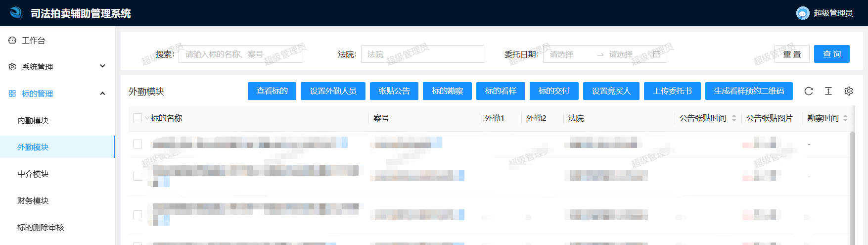
Task: Open table density (row height) icon
Action: tap(828, 91)
